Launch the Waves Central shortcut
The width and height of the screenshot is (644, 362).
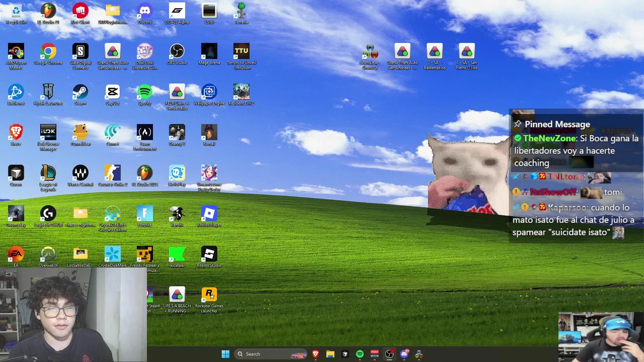(x=80, y=176)
